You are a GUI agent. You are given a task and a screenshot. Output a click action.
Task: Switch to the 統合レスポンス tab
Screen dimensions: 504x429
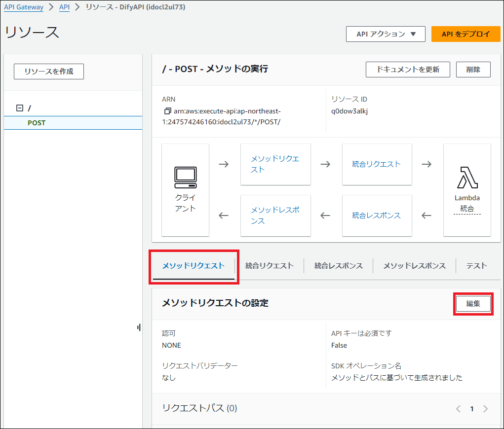tap(338, 266)
